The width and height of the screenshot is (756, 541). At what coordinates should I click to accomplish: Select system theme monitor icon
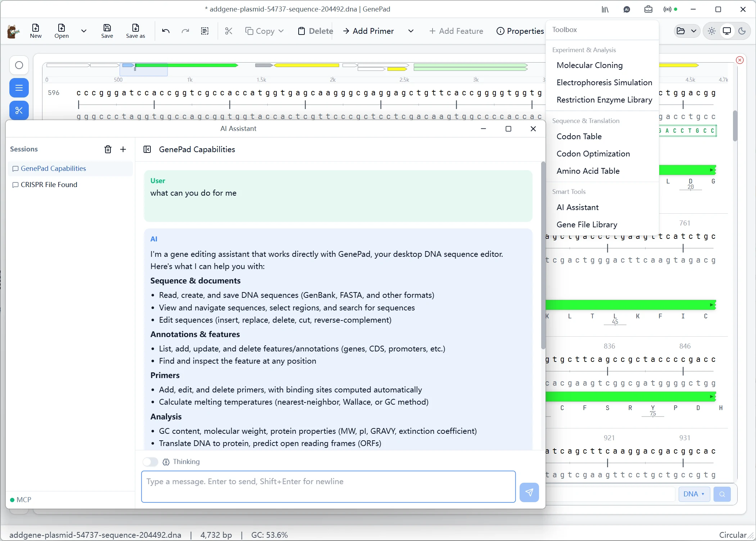(727, 31)
